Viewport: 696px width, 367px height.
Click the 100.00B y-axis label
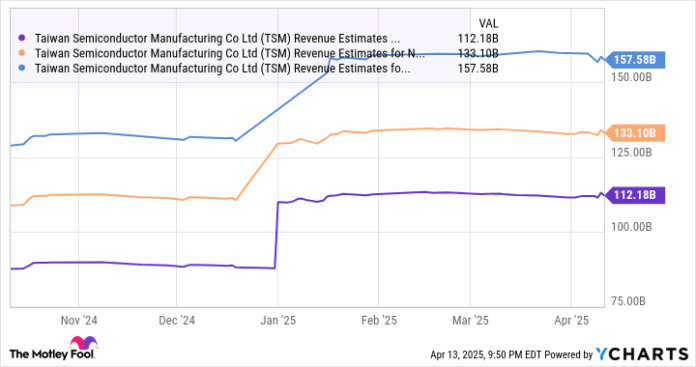631,227
